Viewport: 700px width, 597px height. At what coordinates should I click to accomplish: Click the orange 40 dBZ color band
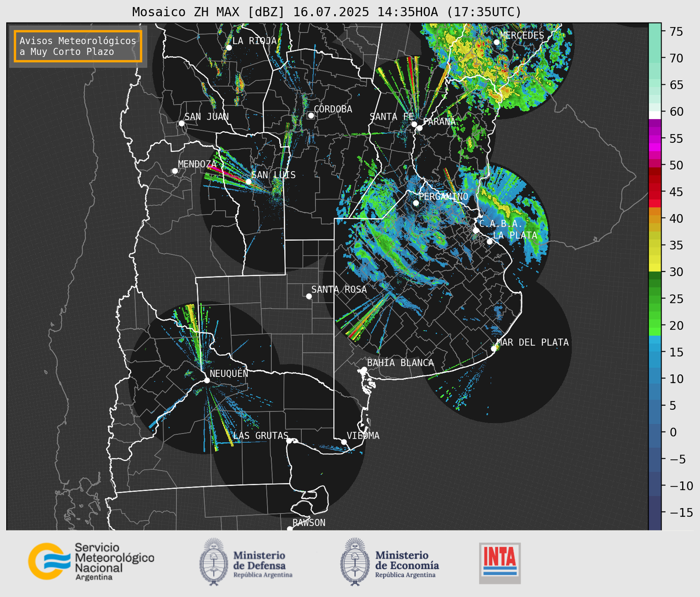coord(655,219)
